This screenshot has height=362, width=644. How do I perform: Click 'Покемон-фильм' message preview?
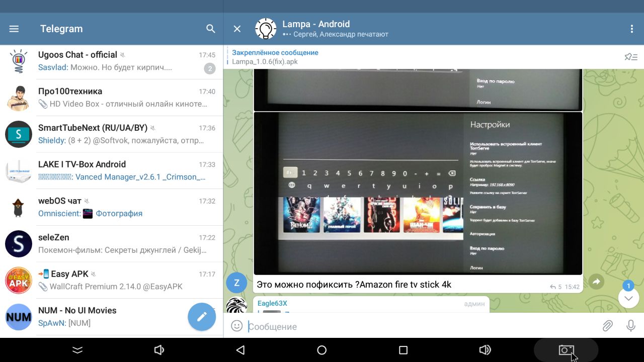pyautogui.click(x=123, y=250)
